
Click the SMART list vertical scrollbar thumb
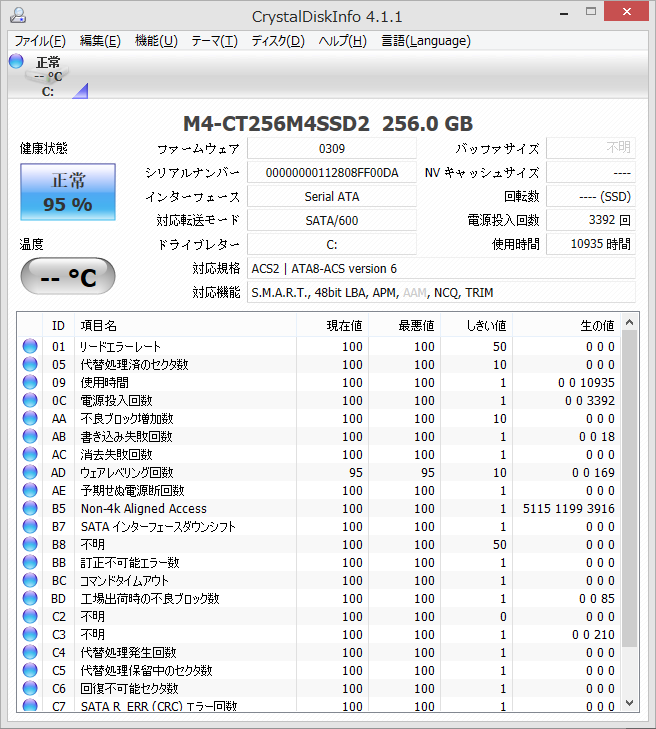[x=629, y=489]
